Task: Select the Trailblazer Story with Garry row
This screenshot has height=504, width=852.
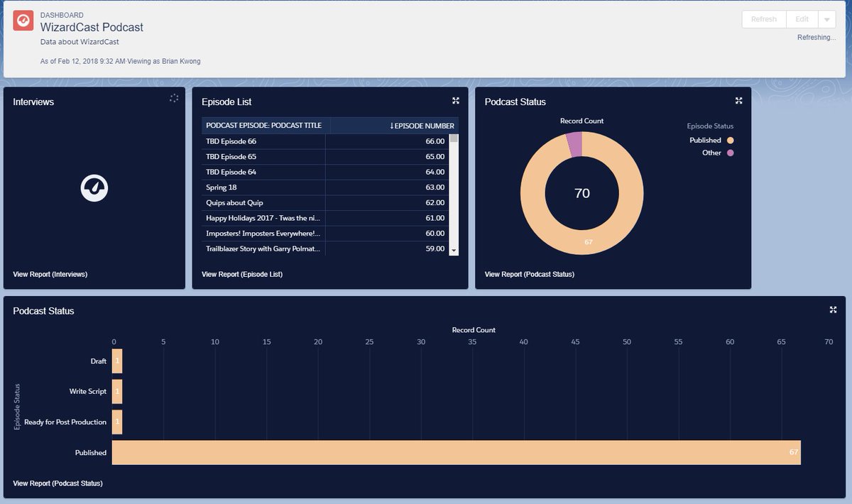Action: point(326,248)
